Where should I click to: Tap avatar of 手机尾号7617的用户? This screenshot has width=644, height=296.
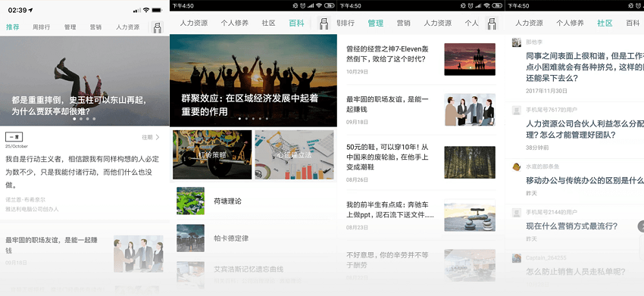pyautogui.click(x=517, y=110)
